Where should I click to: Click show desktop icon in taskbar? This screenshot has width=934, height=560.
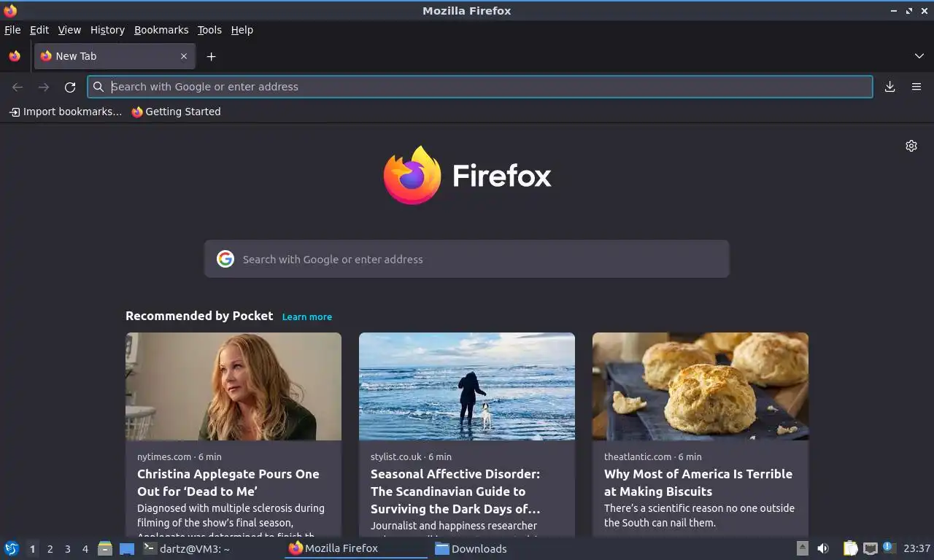coord(127,549)
